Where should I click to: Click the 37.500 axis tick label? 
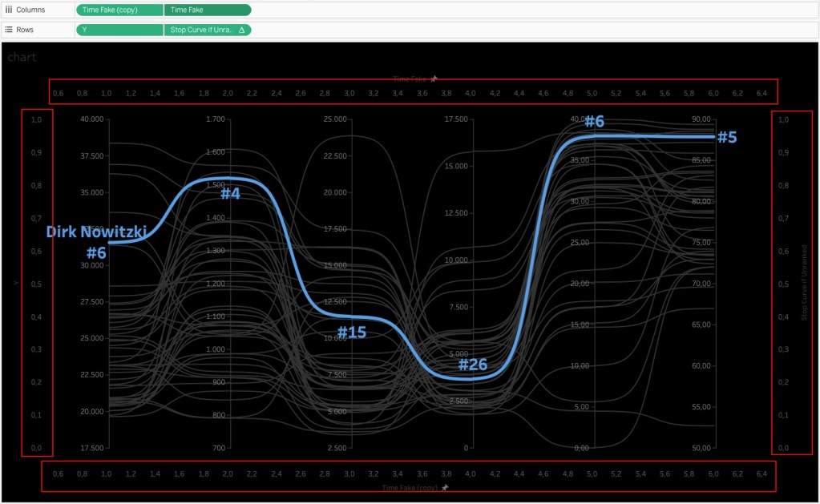[92, 155]
